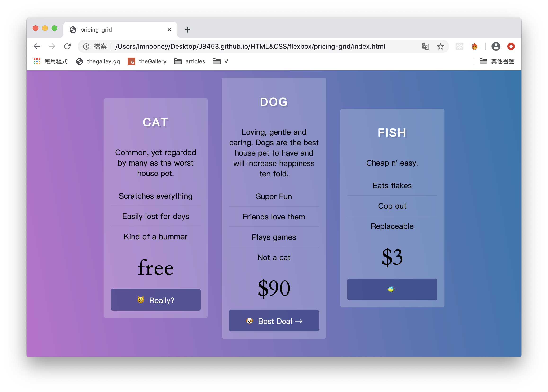Screen dimensions: 548x392
Task: Click the page reload/refresh button
Action: pos(68,46)
